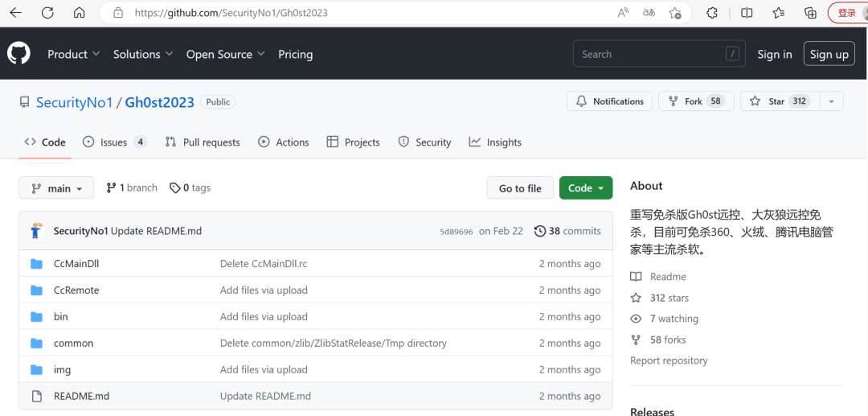Click the Sign up button
Viewport: 868px width, 416px height.
pos(829,54)
